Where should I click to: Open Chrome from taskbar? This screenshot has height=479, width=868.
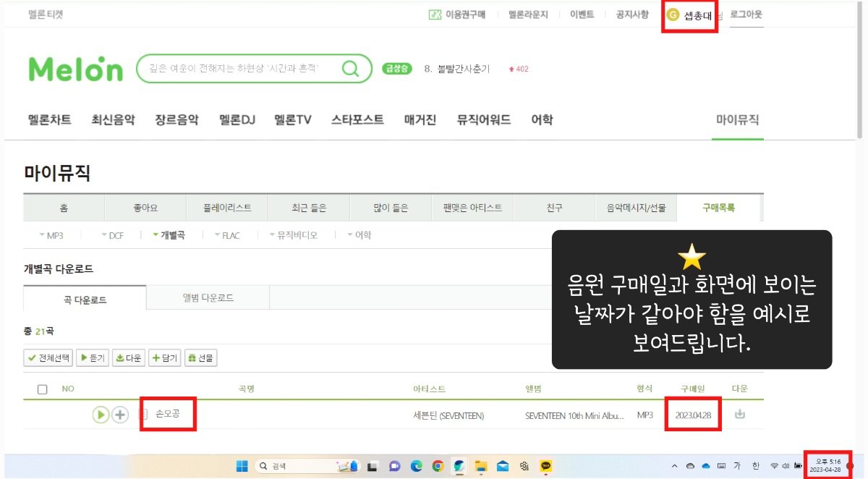tap(438, 467)
